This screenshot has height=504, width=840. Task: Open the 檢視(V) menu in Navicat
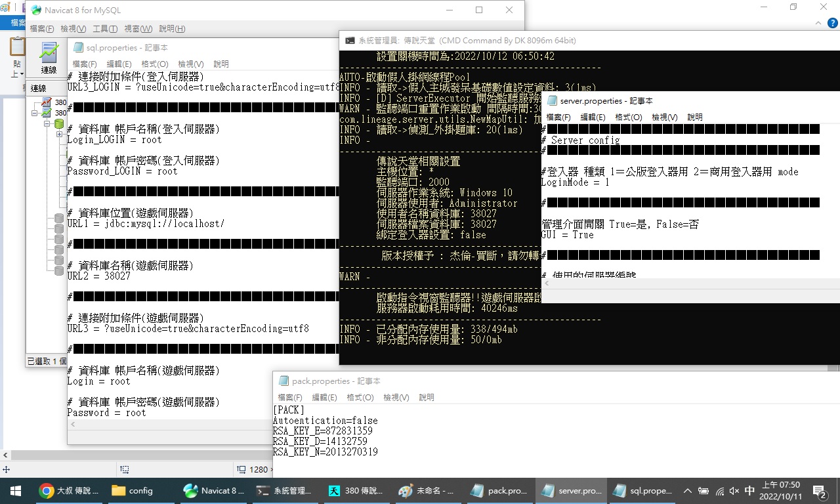pos(73,29)
